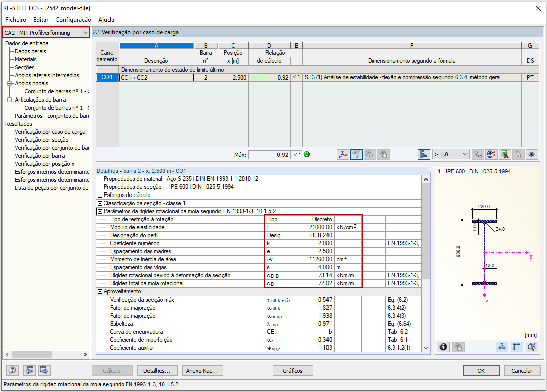Click the result diagrams icon left of the highlighted column icon
Image resolution: width=547 pixels, height=392 pixels.
click(343, 154)
